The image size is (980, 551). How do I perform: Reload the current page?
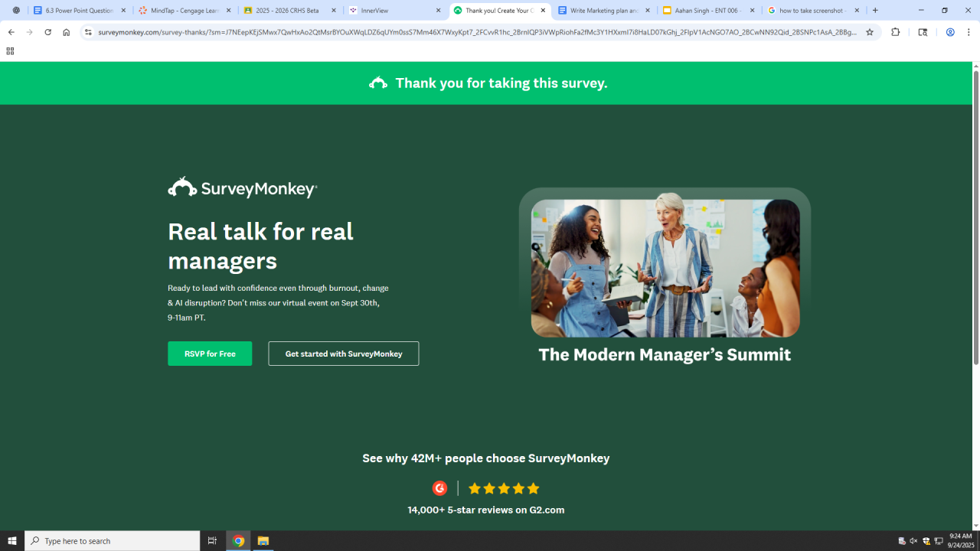pyautogui.click(x=48, y=32)
